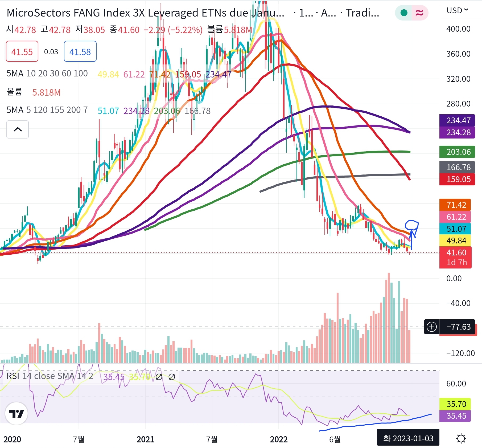Click the RSI value label 35.45
This screenshot has height=448, width=482.
[x=455, y=416]
